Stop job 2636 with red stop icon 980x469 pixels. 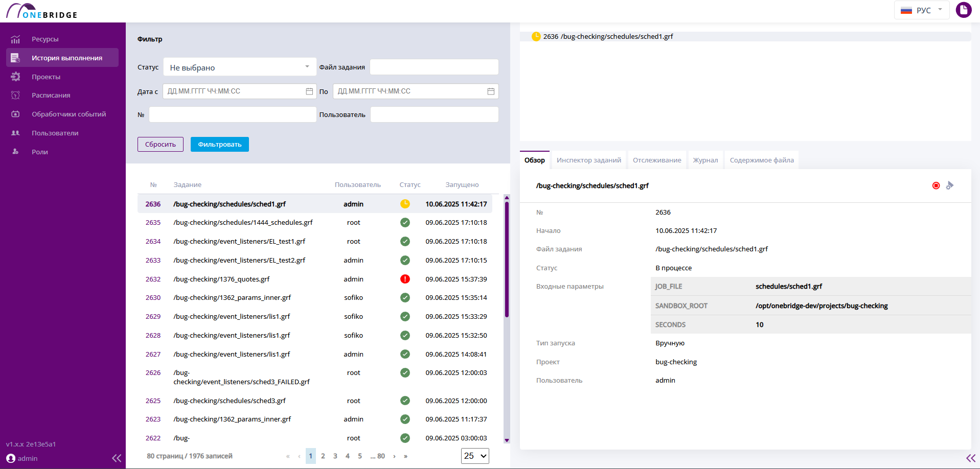pyautogui.click(x=936, y=185)
